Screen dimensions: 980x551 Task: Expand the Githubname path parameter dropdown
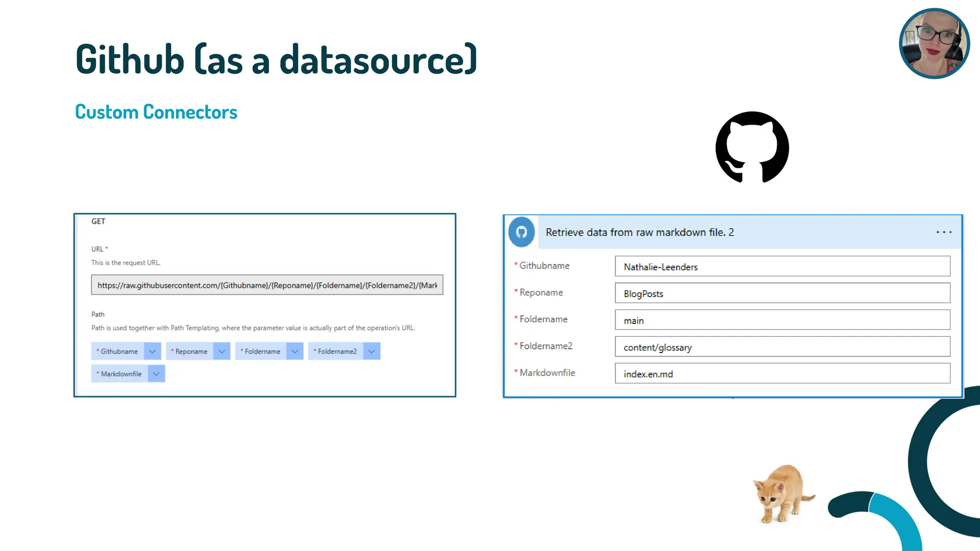tap(152, 351)
